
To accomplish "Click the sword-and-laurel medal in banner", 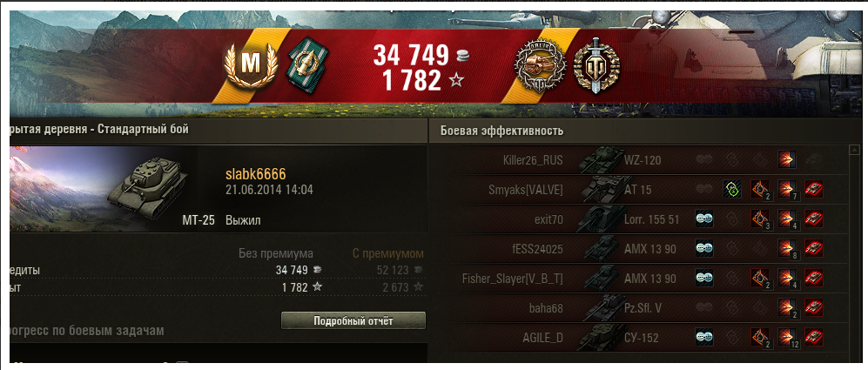I will pyautogui.click(x=596, y=66).
